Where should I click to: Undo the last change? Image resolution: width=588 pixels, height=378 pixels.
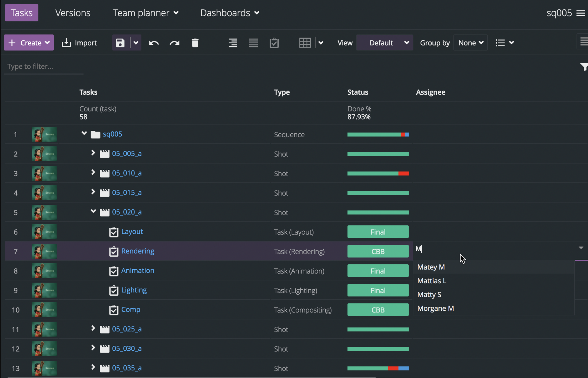(154, 43)
